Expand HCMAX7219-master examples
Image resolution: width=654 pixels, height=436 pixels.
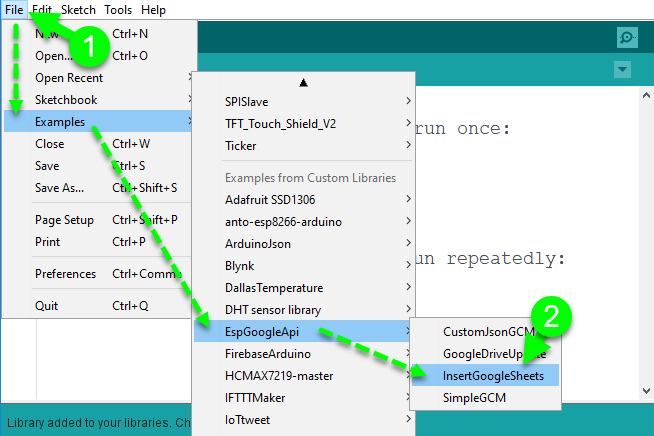tap(304, 376)
